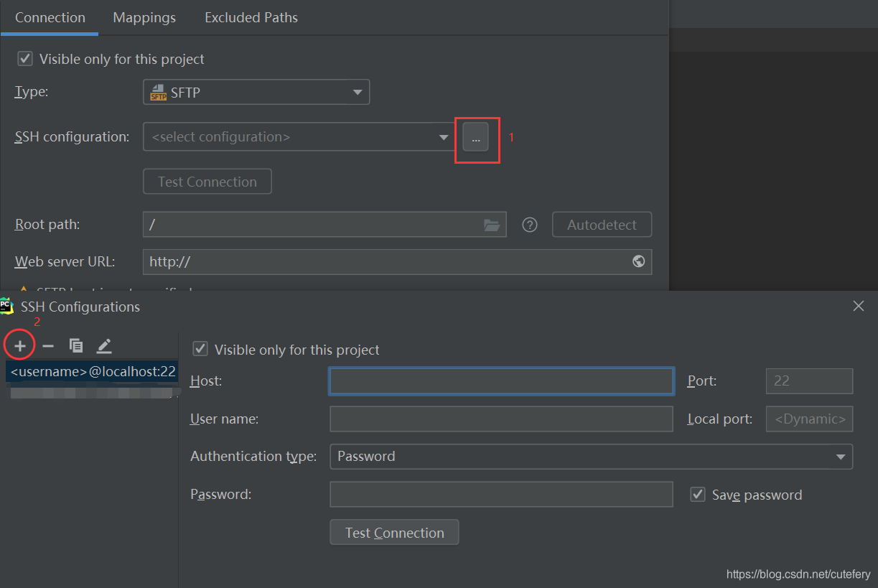Open the Type SFTP dropdown
878x588 pixels.
tap(256, 93)
